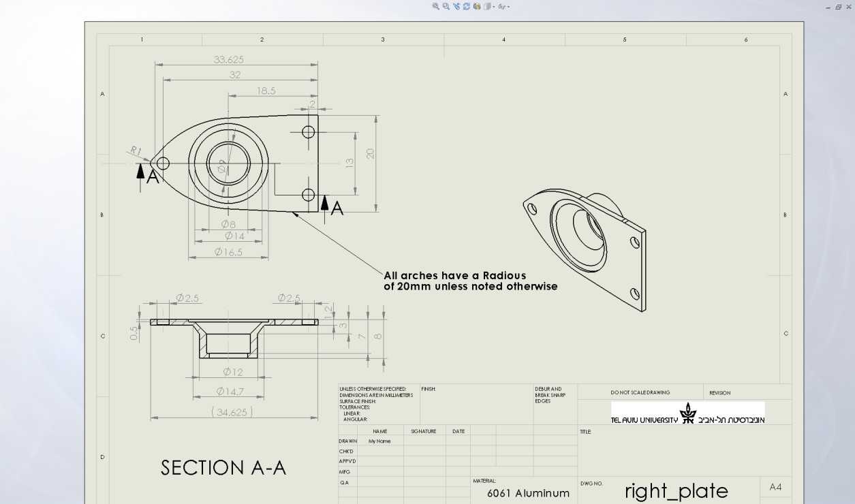
Task: Click the DWG NO. label
Action: 591,484
